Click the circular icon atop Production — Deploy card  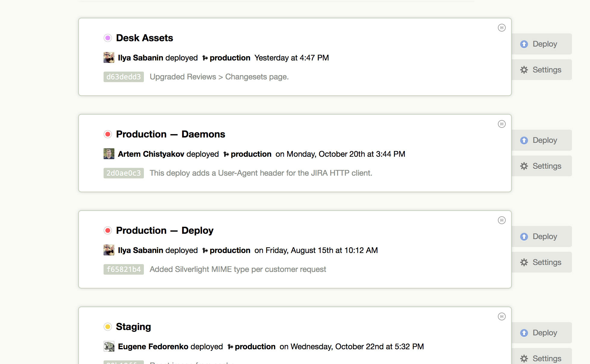pos(501,220)
